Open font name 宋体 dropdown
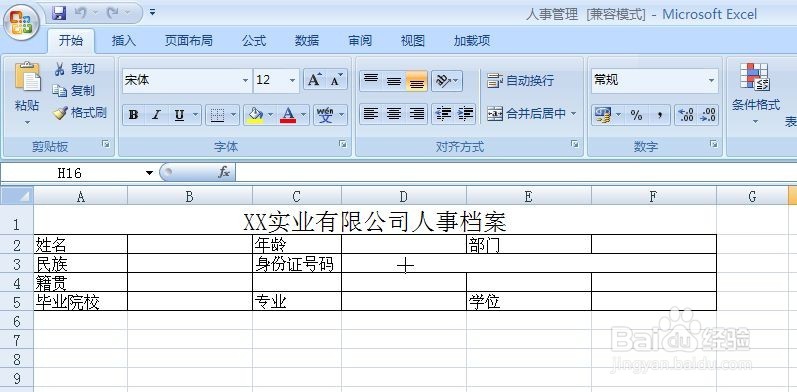 [x=246, y=80]
